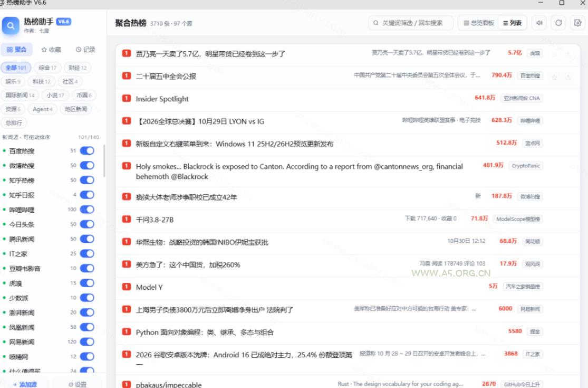Select the 总排行 category chip

tap(14, 122)
